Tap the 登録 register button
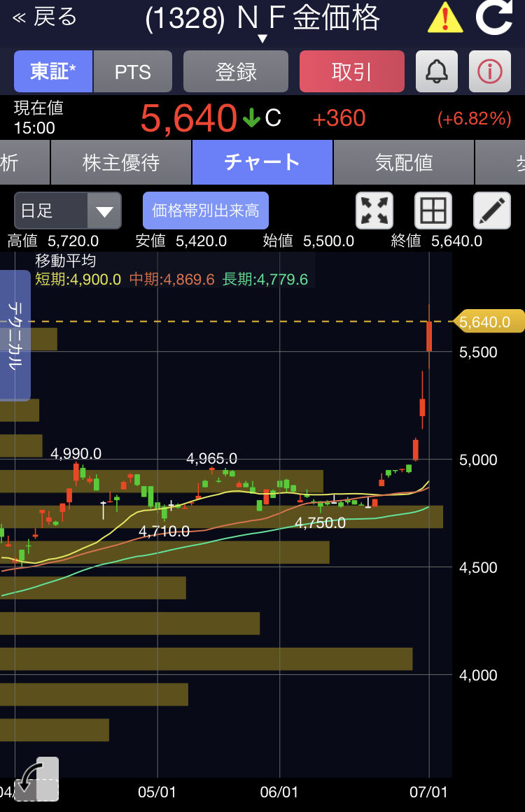This screenshot has height=812, width=525. click(236, 71)
